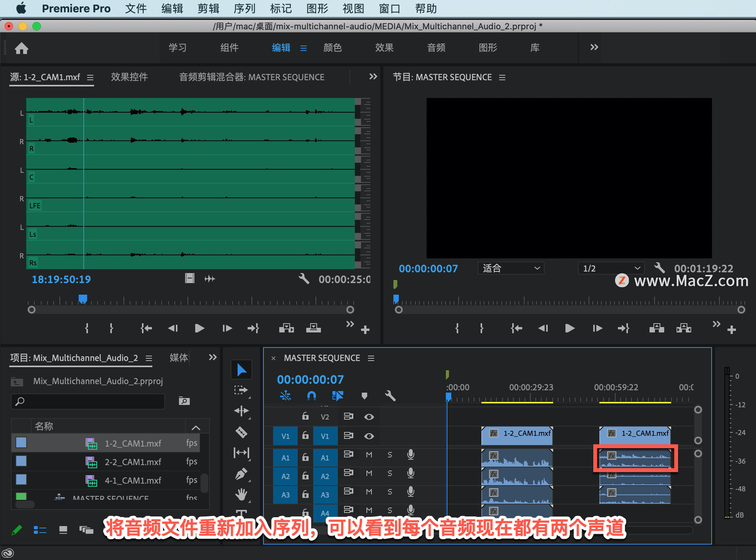Click Lift button in Program monitor
The image size is (756, 560).
tap(657, 328)
